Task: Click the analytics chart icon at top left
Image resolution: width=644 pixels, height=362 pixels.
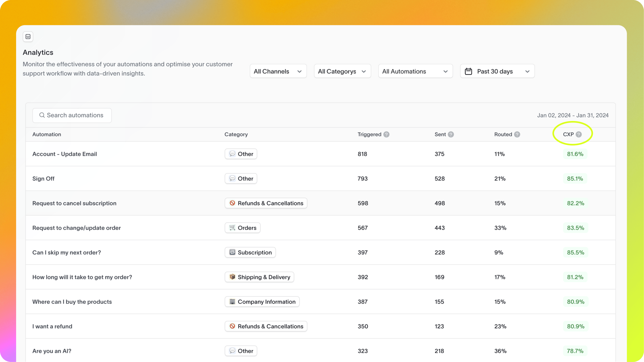Action: pyautogui.click(x=28, y=36)
